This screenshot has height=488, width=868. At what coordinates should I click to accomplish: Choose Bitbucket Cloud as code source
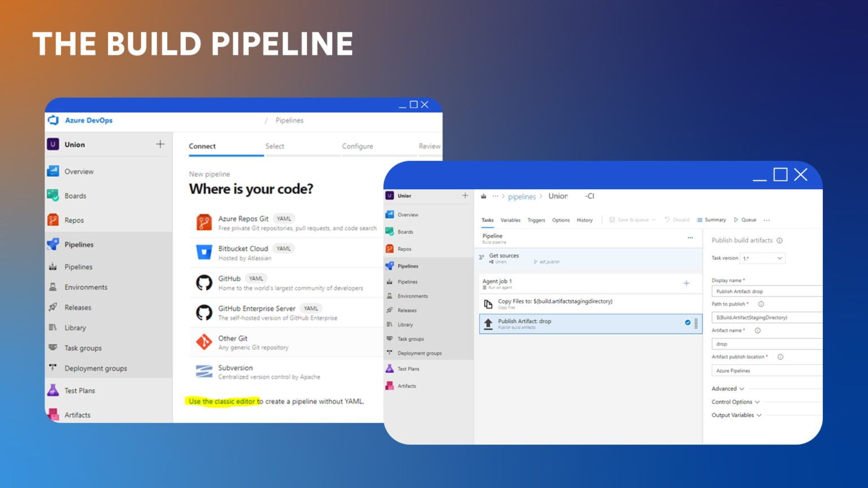[x=243, y=249]
